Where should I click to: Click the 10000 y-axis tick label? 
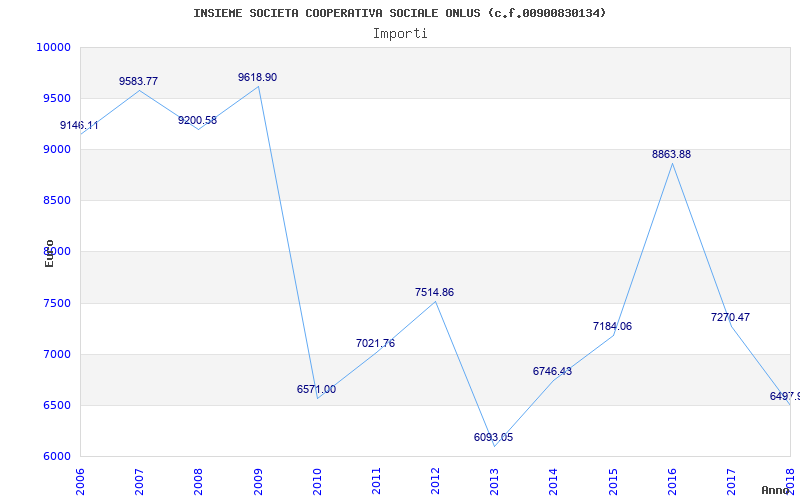point(53,47)
